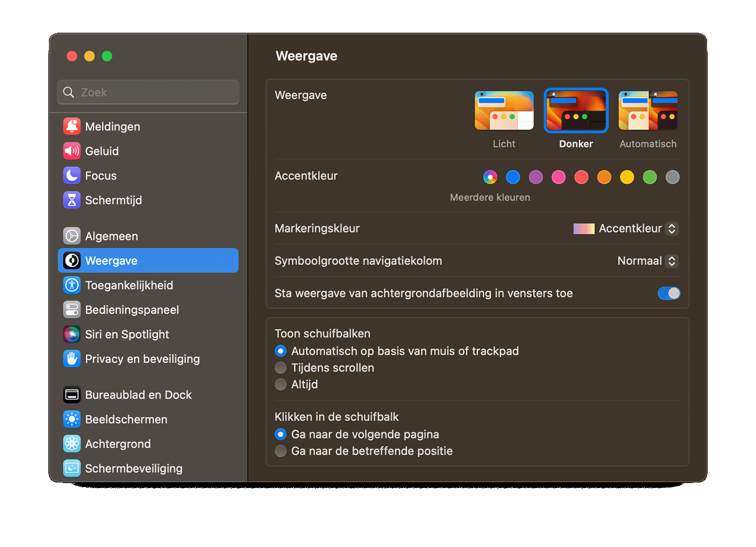Switch to the Licht appearance

[x=504, y=111]
